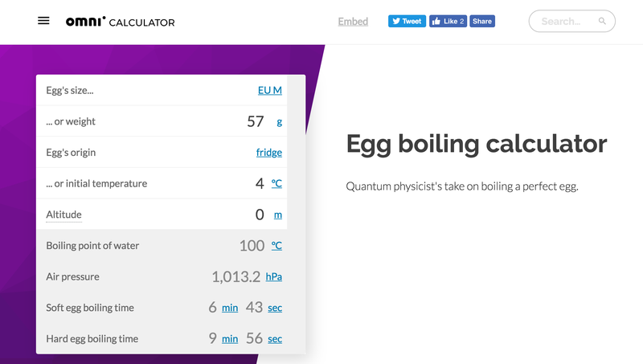
Task: Change weight unit g
Action: point(279,122)
